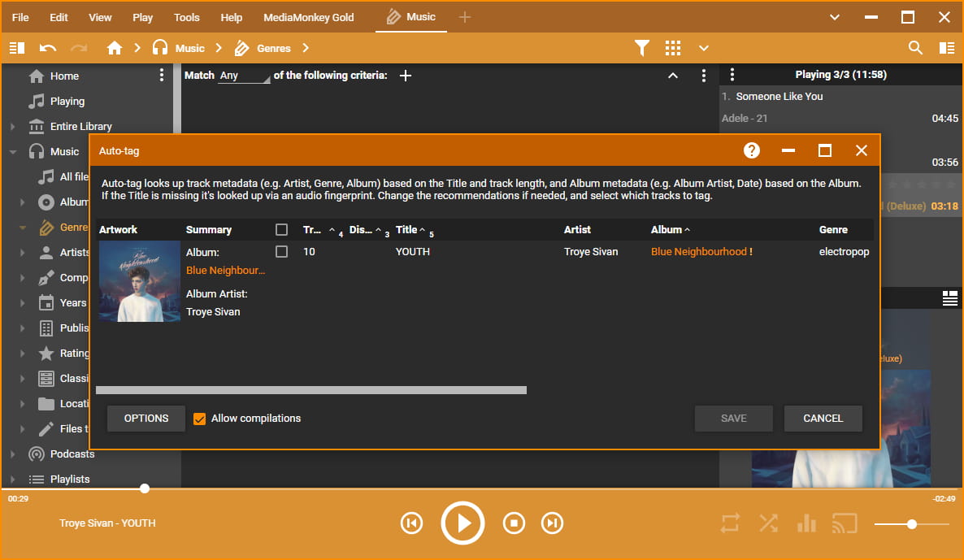Open Playing list three-dot menu
Image resolution: width=964 pixels, height=560 pixels.
coord(732,75)
